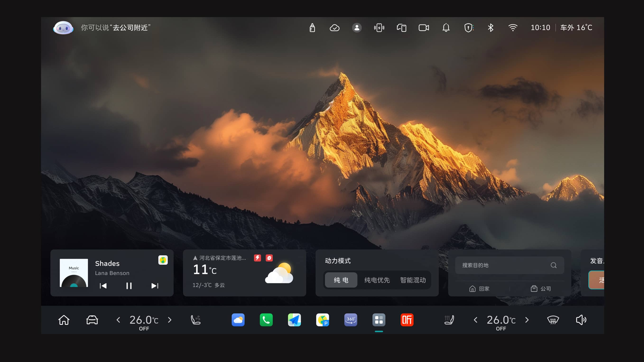Viewport: 644px width, 362px height.
Task: Switch to 纯电优先 power mode
Action: 377,280
